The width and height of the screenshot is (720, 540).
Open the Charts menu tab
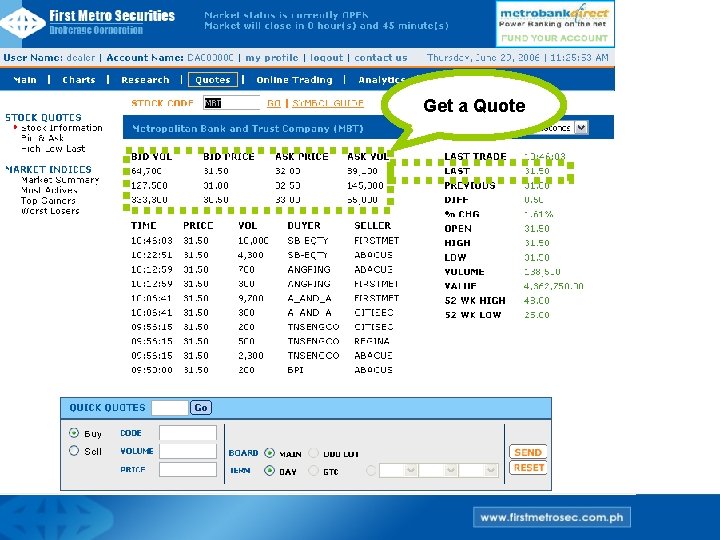(79, 80)
